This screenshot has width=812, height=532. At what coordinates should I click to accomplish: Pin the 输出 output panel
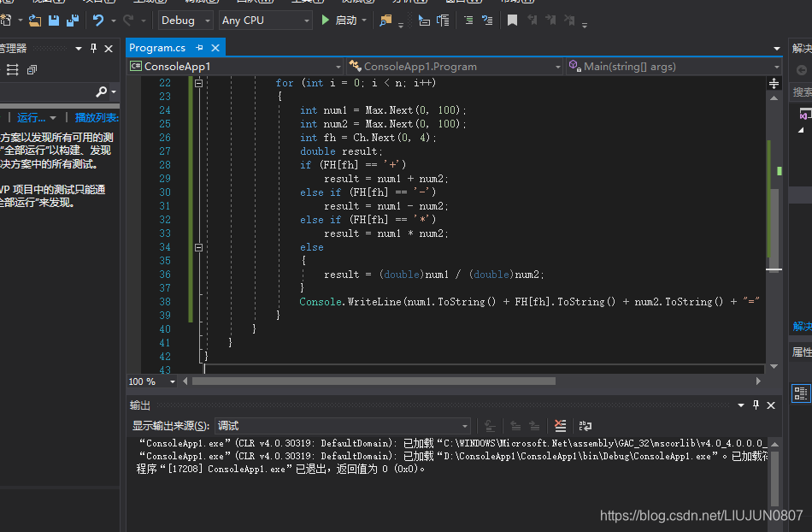(756, 405)
